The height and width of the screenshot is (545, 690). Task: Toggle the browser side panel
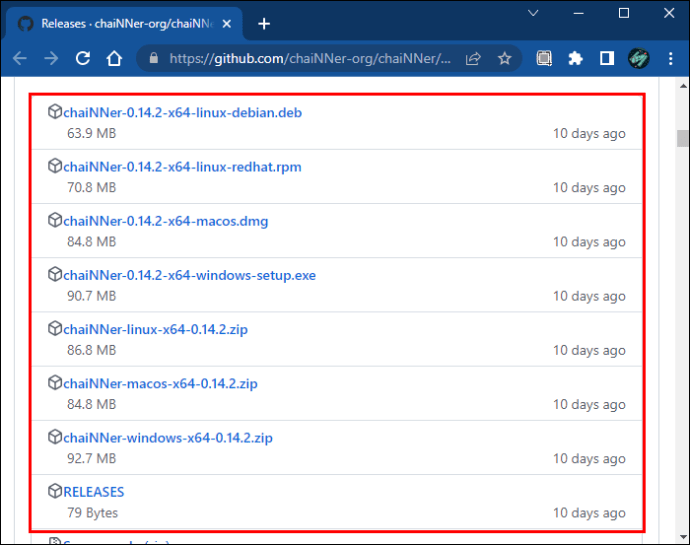pyautogui.click(x=607, y=58)
